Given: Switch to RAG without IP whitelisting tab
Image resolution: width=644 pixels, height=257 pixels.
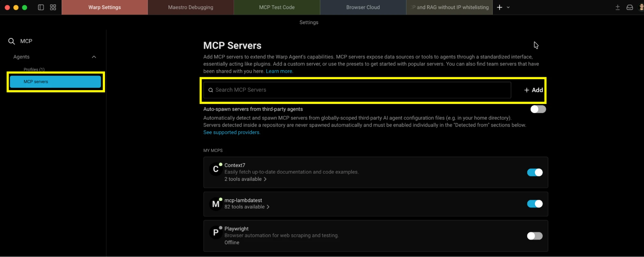Looking at the screenshot, I should tap(450, 7).
